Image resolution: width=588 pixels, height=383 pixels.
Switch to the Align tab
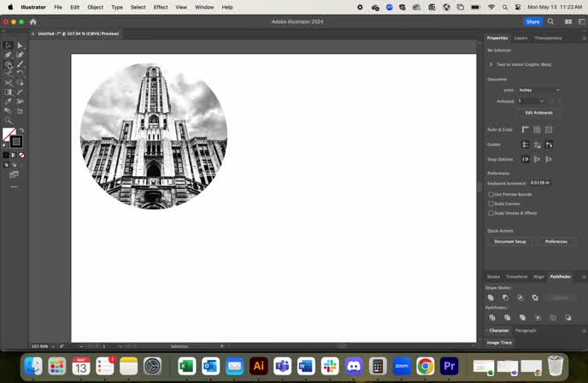point(538,277)
